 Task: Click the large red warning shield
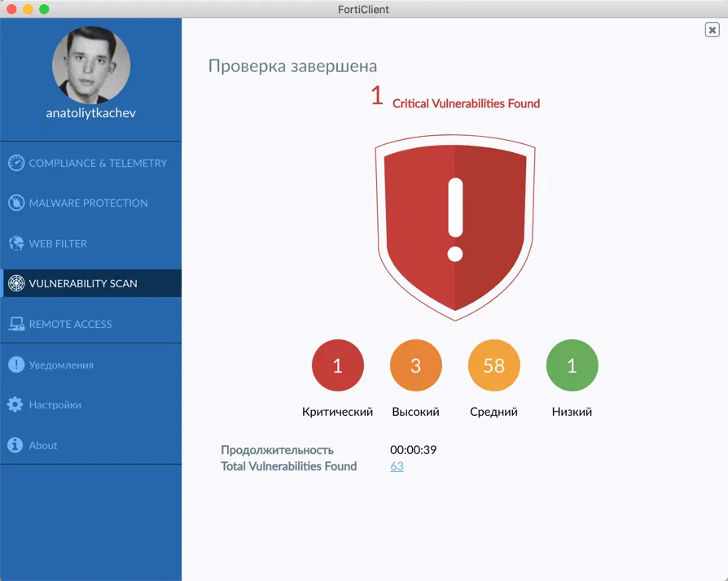click(455, 227)
